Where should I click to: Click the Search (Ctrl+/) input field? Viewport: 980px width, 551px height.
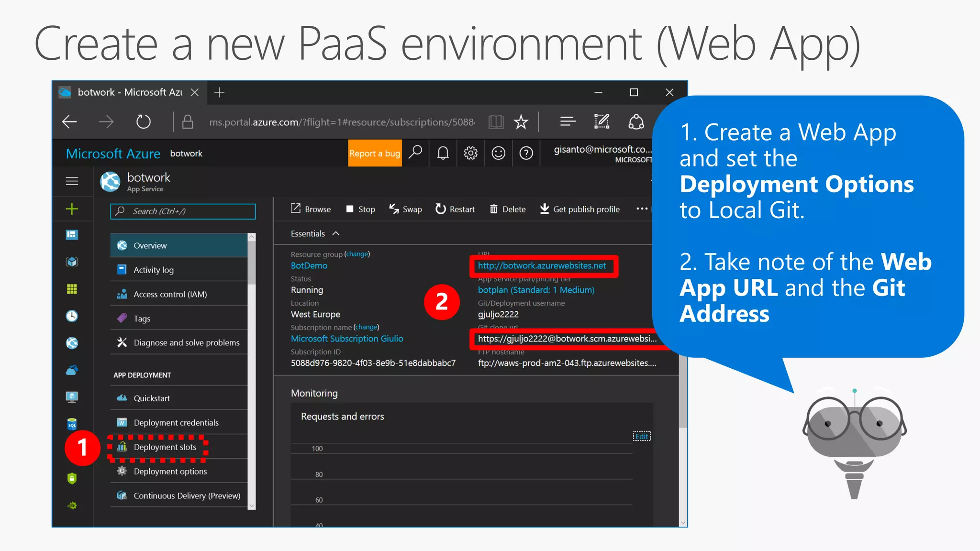[x=183, y=211]
